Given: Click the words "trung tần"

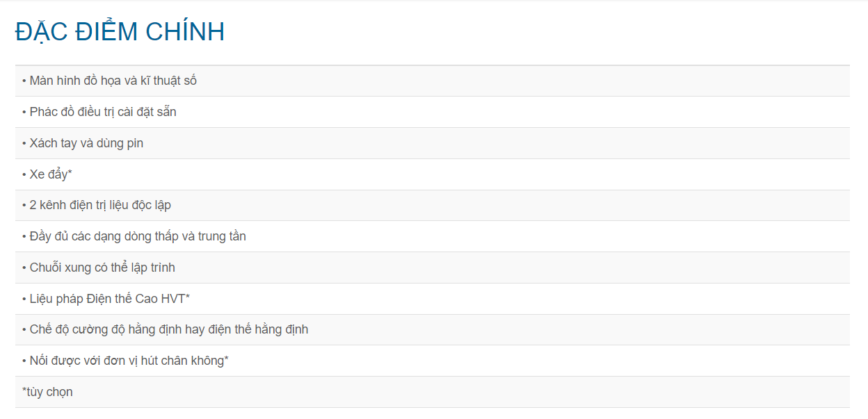Looking at the screenshot, I should pos(222,236).
